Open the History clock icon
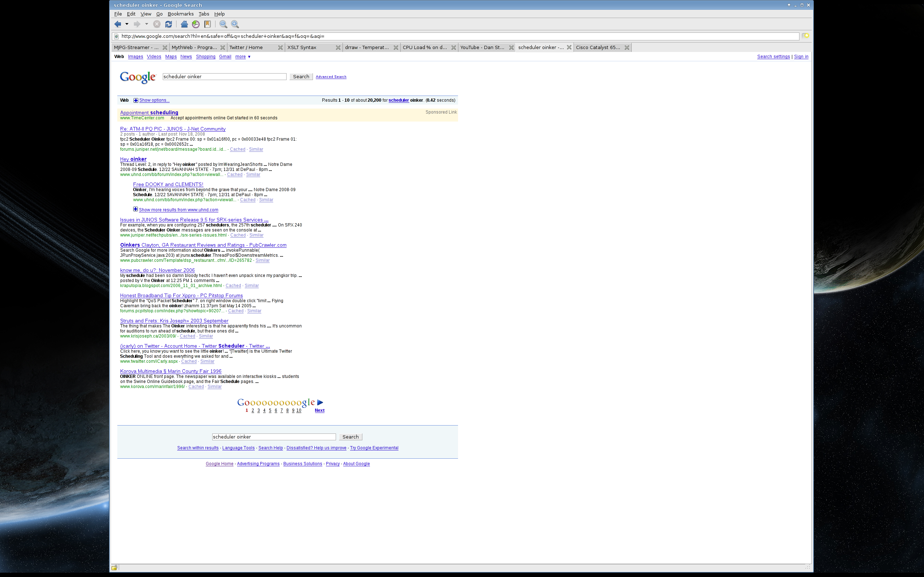The height and width of the screenshot is (577, 924). point(196,24)
